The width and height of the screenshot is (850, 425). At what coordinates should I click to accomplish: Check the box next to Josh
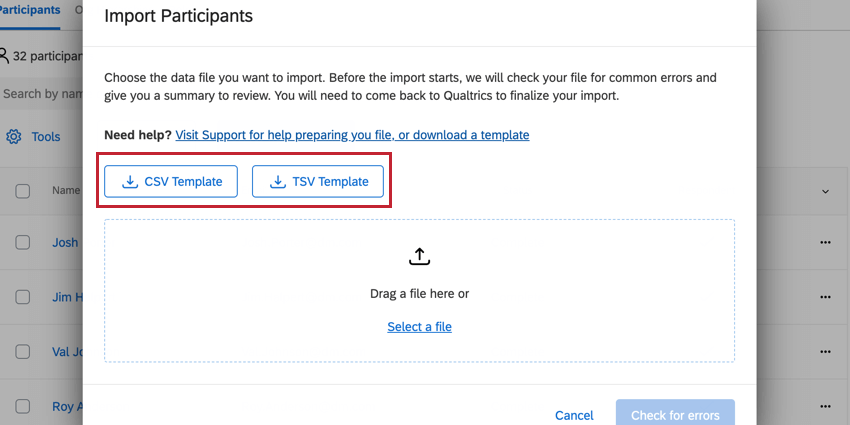[23, 242]
